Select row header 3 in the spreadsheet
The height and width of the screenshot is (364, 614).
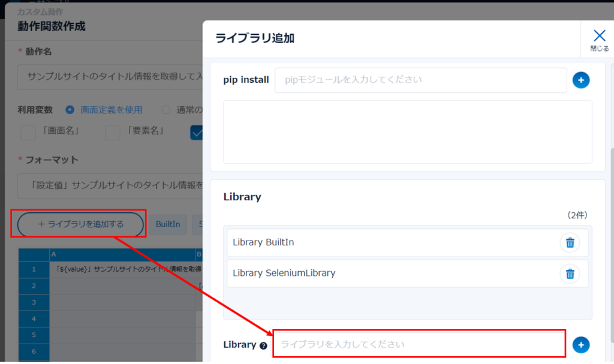click(34, 302)
